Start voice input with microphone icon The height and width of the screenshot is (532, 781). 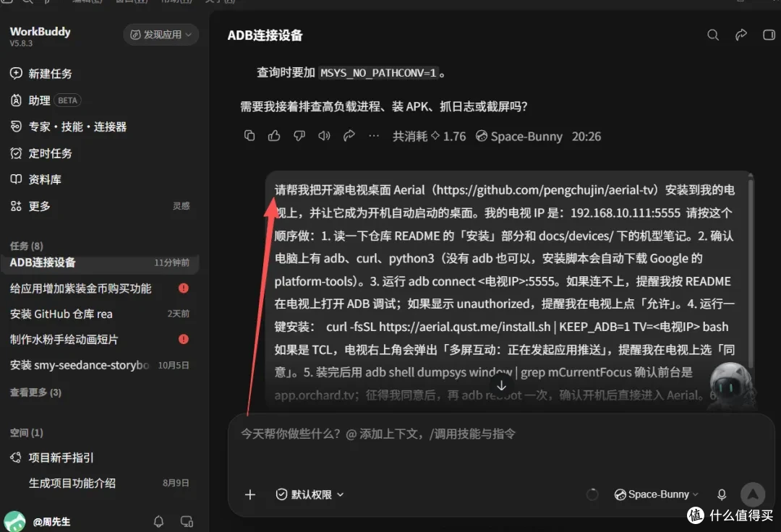[721, 494]
